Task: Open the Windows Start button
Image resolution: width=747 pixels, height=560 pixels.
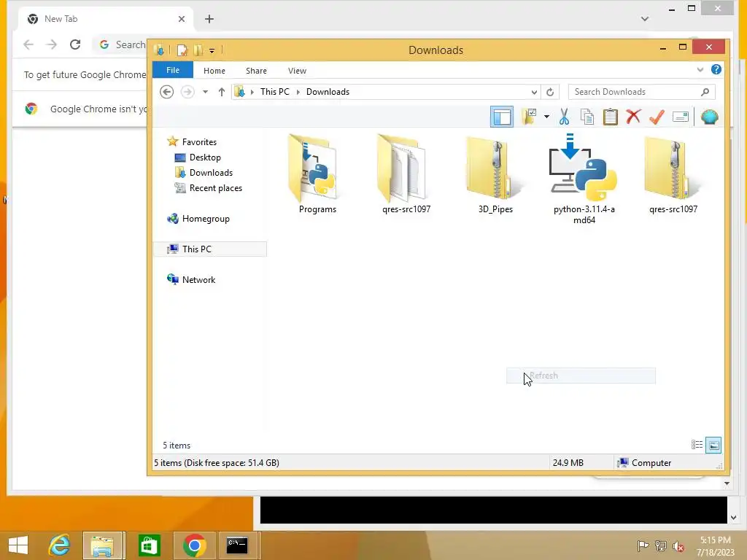Action: 18,545
